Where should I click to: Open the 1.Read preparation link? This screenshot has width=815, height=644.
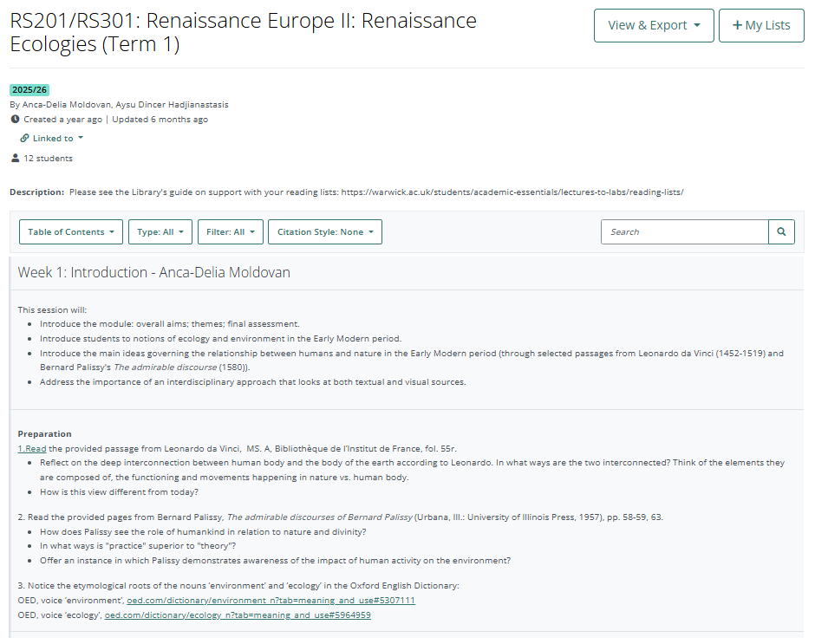click(x=32, y=449)
